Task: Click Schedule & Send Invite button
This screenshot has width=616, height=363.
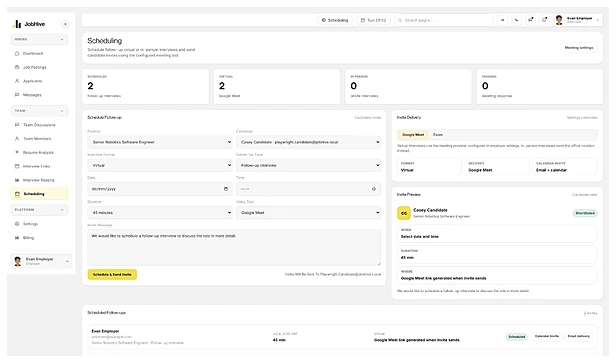Action: pyautogui.click(x=112, y=274)
